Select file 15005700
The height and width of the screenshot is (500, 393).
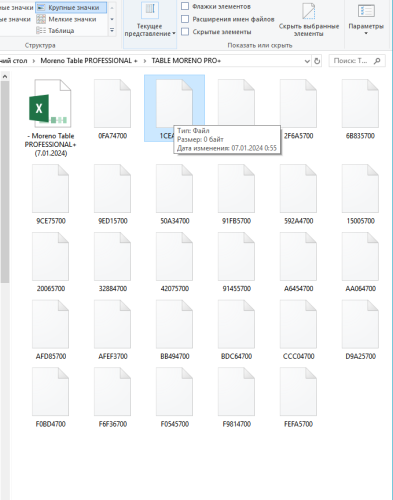(360, 194)
